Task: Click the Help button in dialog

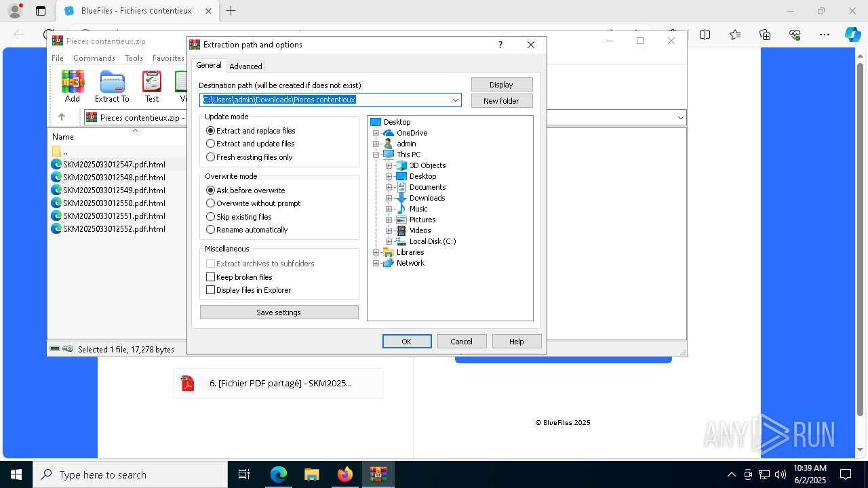Action: (x=517, y=342)
